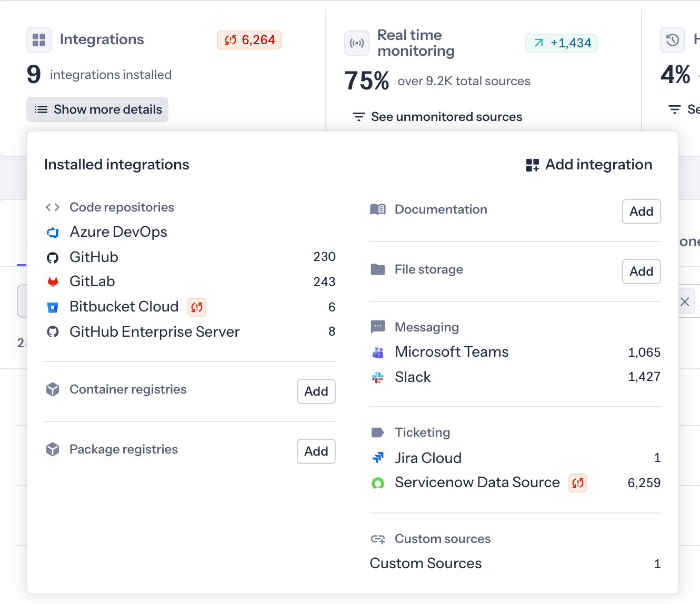Click the Add integration button
The image size is (700, 604).
[x=589, y=165]
